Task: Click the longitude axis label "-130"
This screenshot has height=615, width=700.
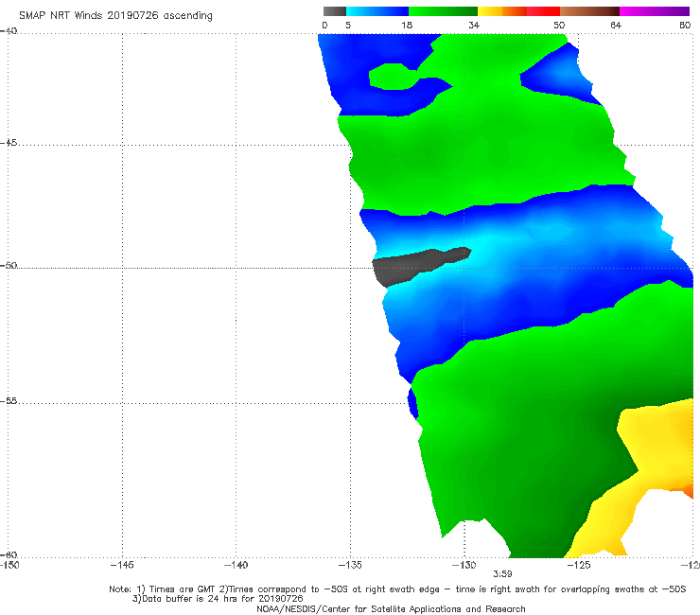Action: click(x=464, y=565)
